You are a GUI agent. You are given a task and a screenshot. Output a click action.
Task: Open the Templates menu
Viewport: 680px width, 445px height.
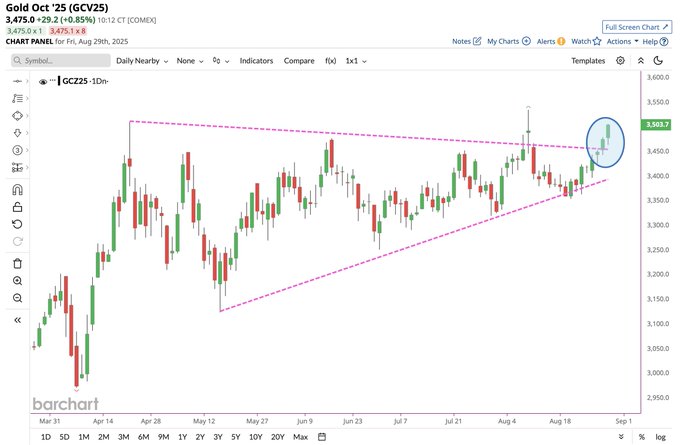point(588,61)
